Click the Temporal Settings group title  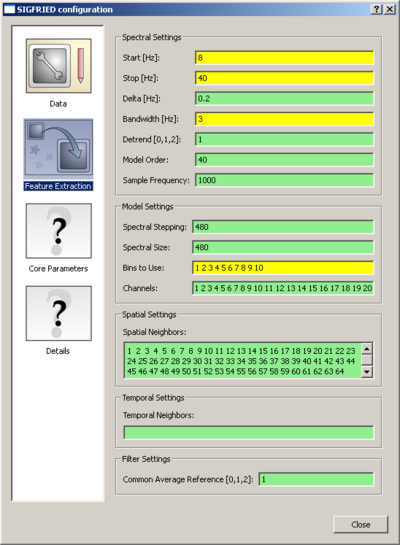[x=153, y=398]
